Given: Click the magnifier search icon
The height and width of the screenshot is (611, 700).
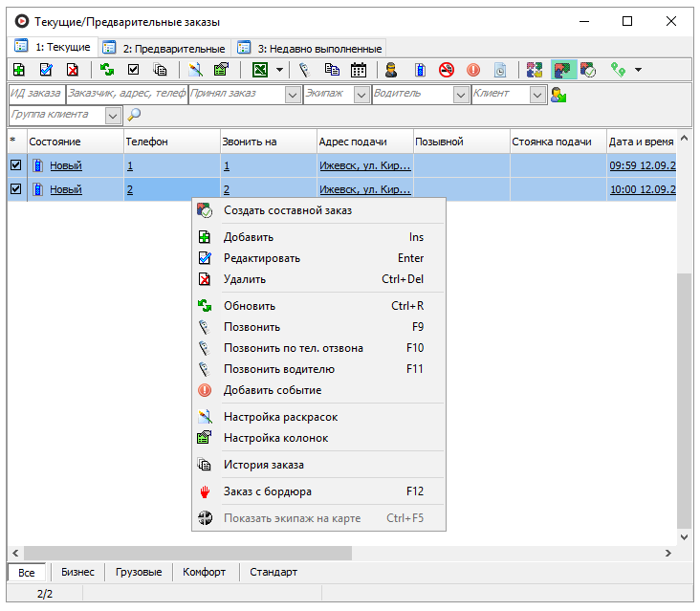Looking at the screenshot, I should click(x=134, y=115).
